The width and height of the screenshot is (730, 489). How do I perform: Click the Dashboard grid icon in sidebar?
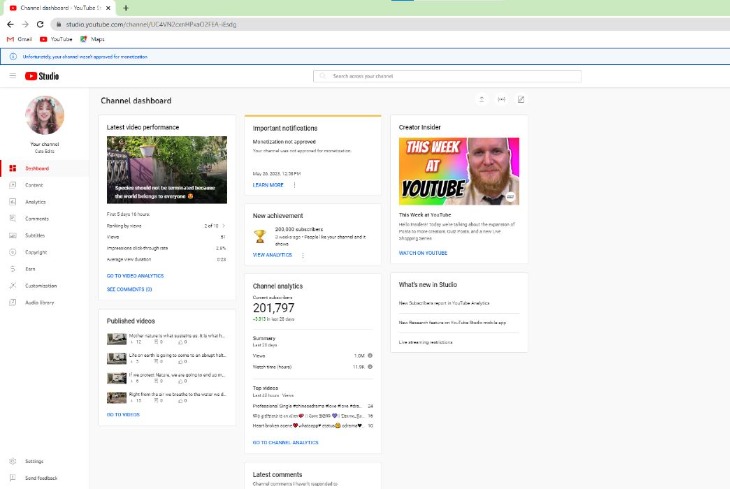13,168
